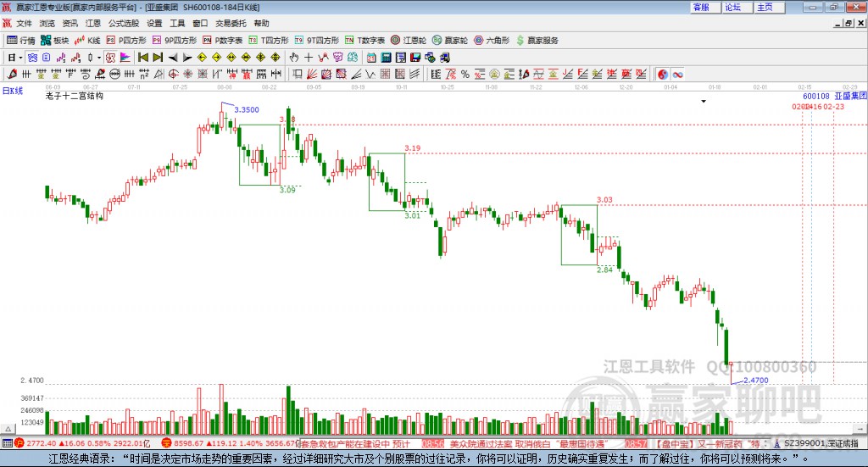Viewport: 868px width, 467px height.
Task: Click the 论坛 button in title bar
Action: point(737,7)
